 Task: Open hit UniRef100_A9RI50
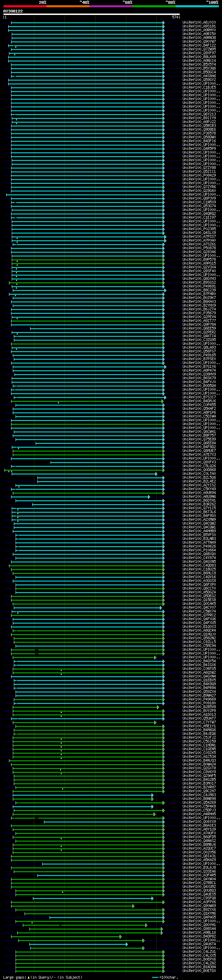[199, 34]
